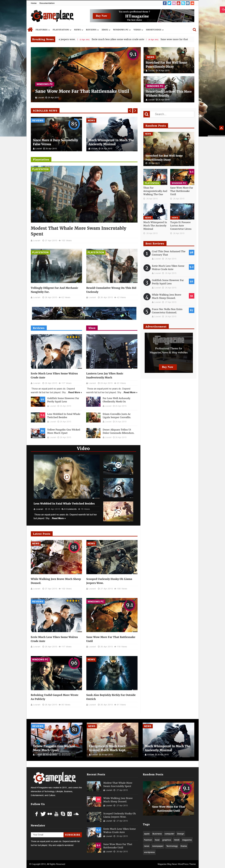Expand the Windows PC dropdown menu

tap(122, 30)
